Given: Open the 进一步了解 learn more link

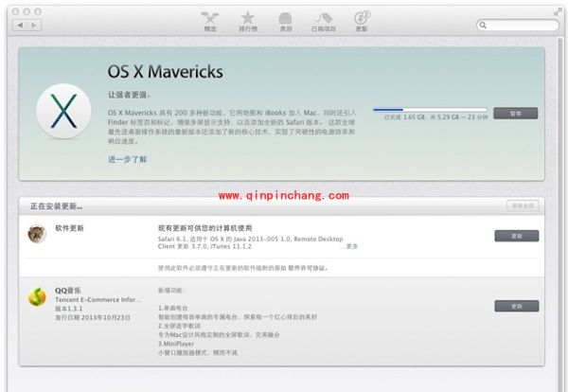Looking at the screenshot, I should click(x=128, y=159).
